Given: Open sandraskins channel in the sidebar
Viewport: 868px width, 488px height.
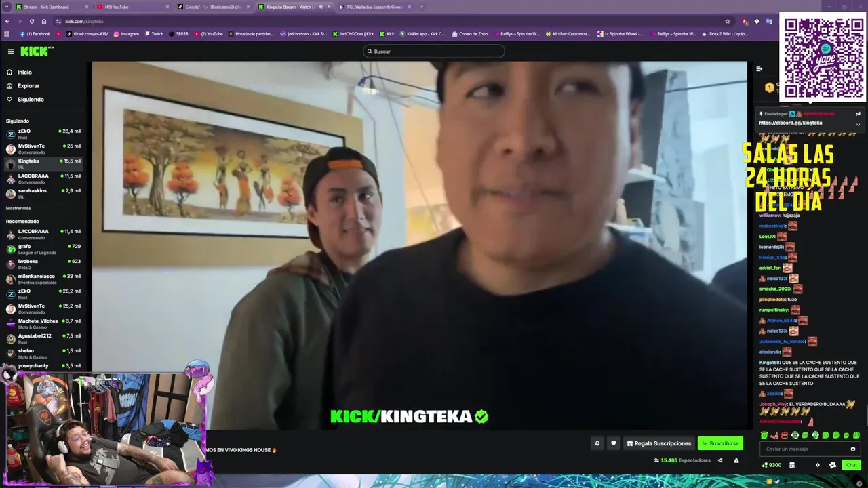Looking at the screenshot, I should point(43,194).
